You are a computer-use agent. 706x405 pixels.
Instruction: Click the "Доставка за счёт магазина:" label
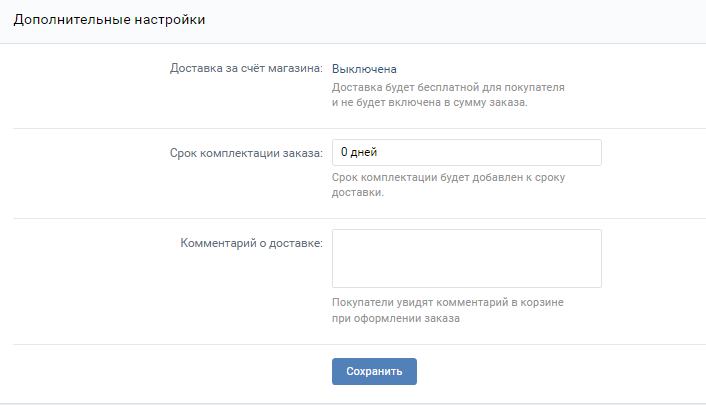(246, 69)
